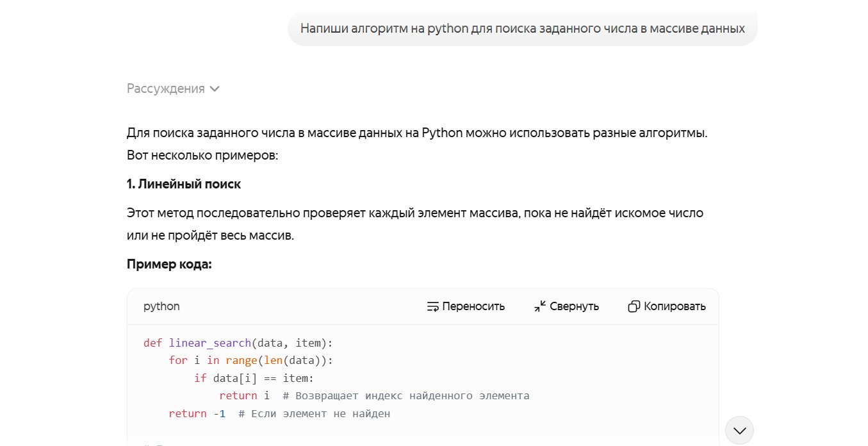Click the line-wrap icon beside Переносить
Viewport: 868px width, 446px height.
(433, 306)
